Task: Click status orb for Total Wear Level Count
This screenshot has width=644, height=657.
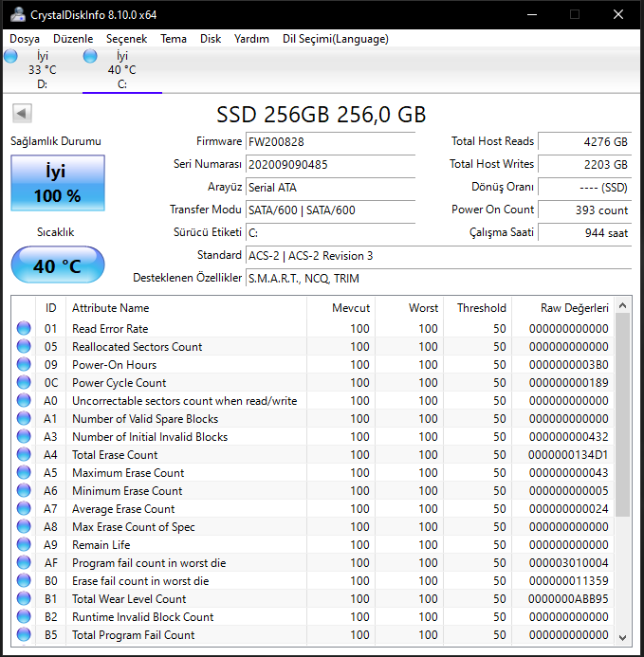Action: [x=24, y=598]
